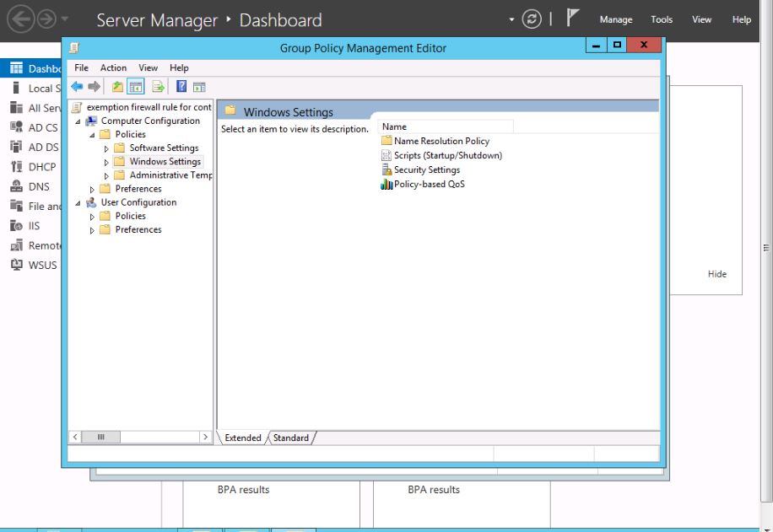773x532 pixels.
Task: Click the Up One Level folder icon
Action: point(117,87)
